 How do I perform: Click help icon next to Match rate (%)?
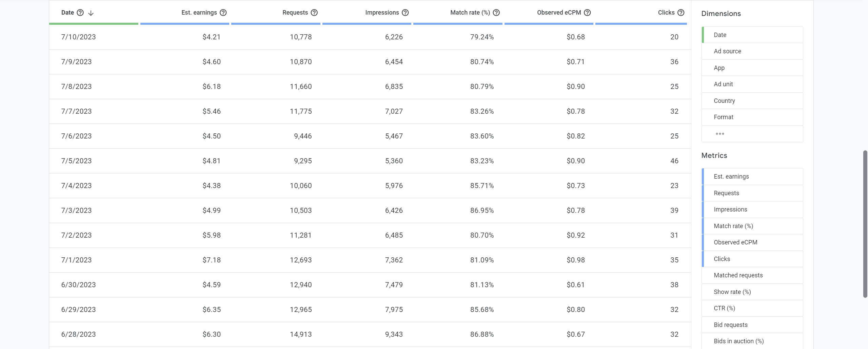coord(496,13)
